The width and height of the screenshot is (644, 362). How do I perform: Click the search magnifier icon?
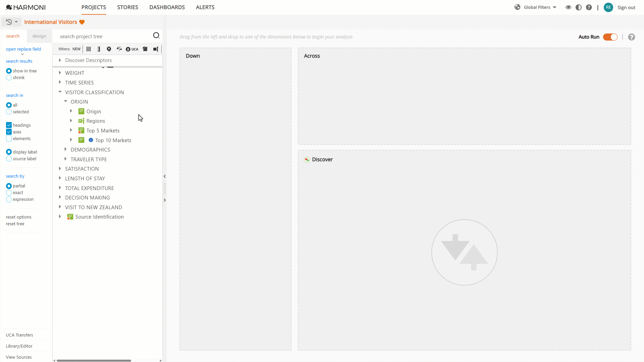coord(156,36)
